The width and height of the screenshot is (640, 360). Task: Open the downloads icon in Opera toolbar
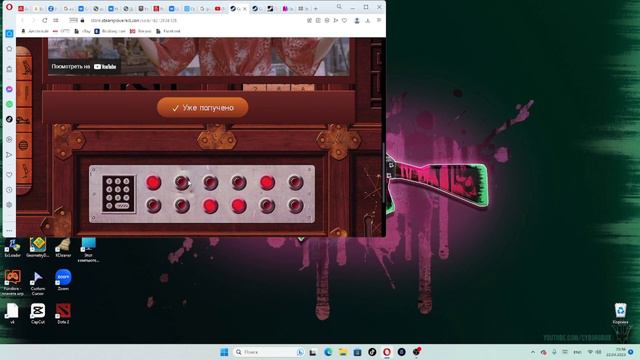[368, 20]
